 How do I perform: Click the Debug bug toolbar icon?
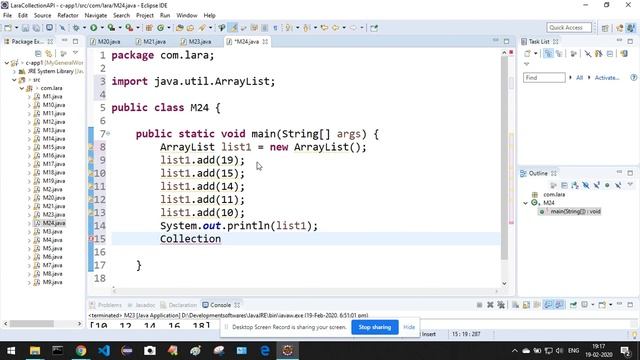pyautogui.click(x=76, y=28)
